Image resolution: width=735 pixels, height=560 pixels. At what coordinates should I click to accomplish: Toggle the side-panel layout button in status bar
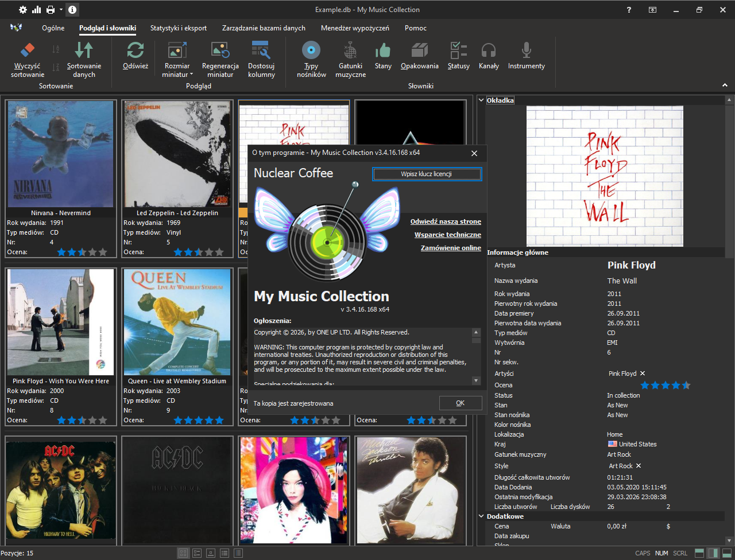(x=713, y=553)
